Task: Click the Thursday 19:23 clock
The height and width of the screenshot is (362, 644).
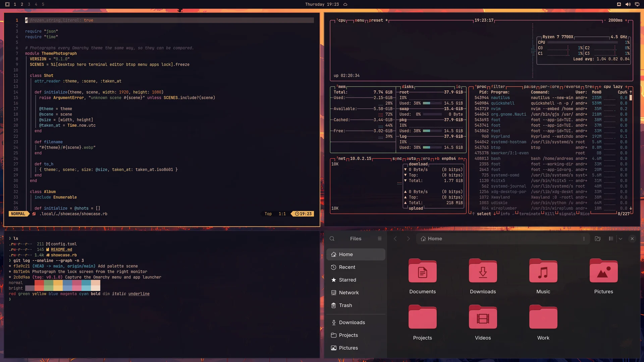Action: point(322,4)
